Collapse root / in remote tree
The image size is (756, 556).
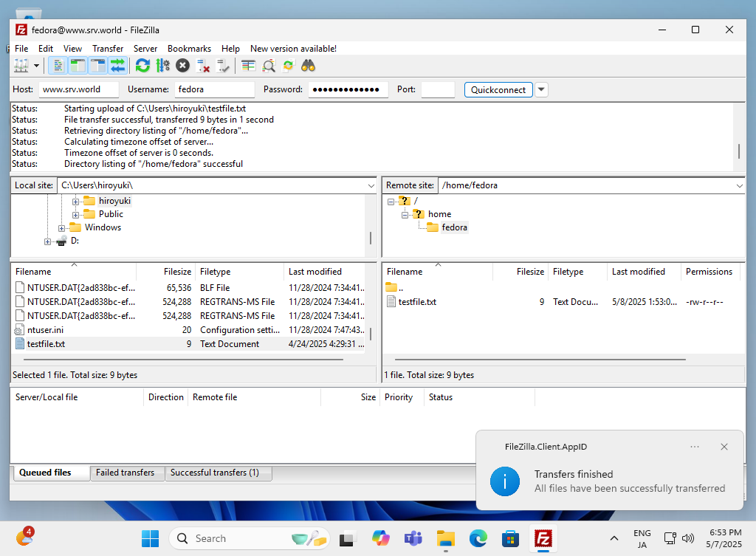[391, 202]
